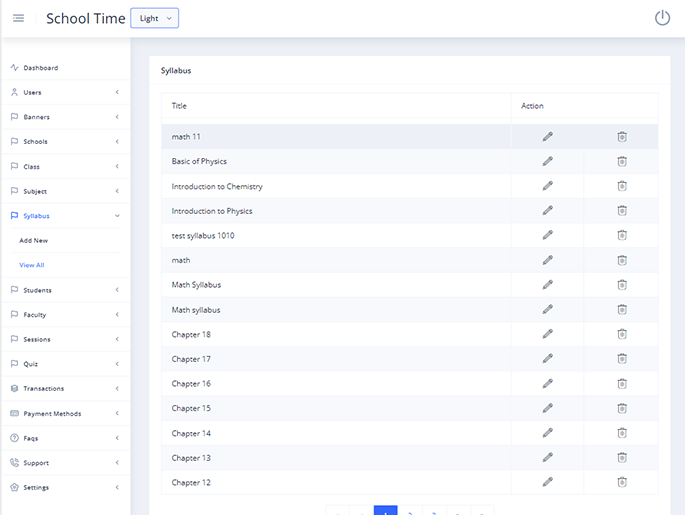Collapse the Syllabus menu chevron
Image resolution: width=685 pixels, height=515 pixels.
tap(117, 216)
